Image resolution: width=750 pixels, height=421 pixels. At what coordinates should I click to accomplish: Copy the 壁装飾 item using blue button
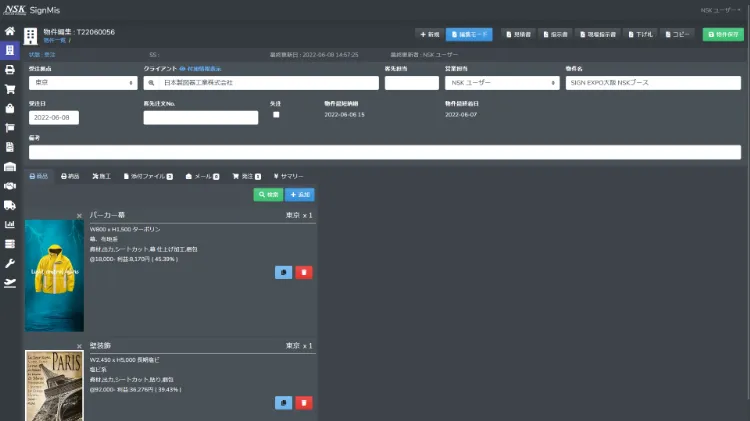[x=283, y=402]
